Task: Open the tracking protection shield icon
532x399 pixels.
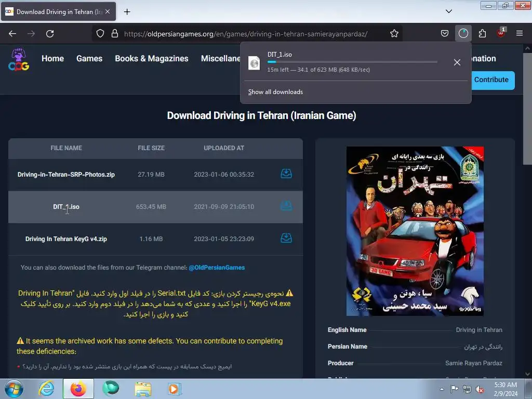Action: pos(100,34)
